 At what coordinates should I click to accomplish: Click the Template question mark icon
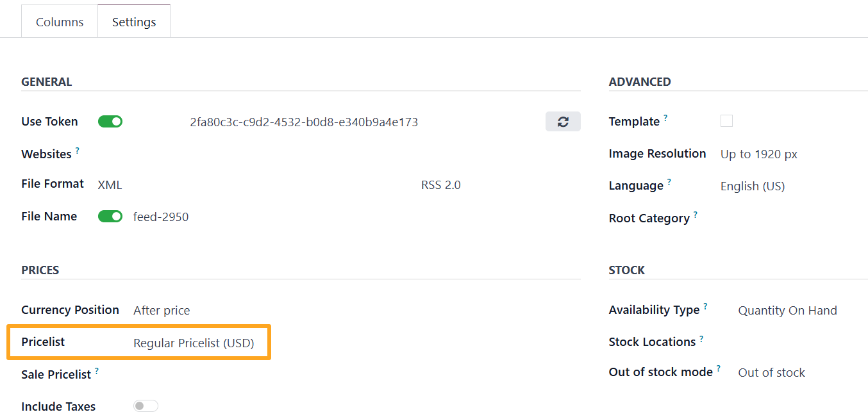(665, 117)
